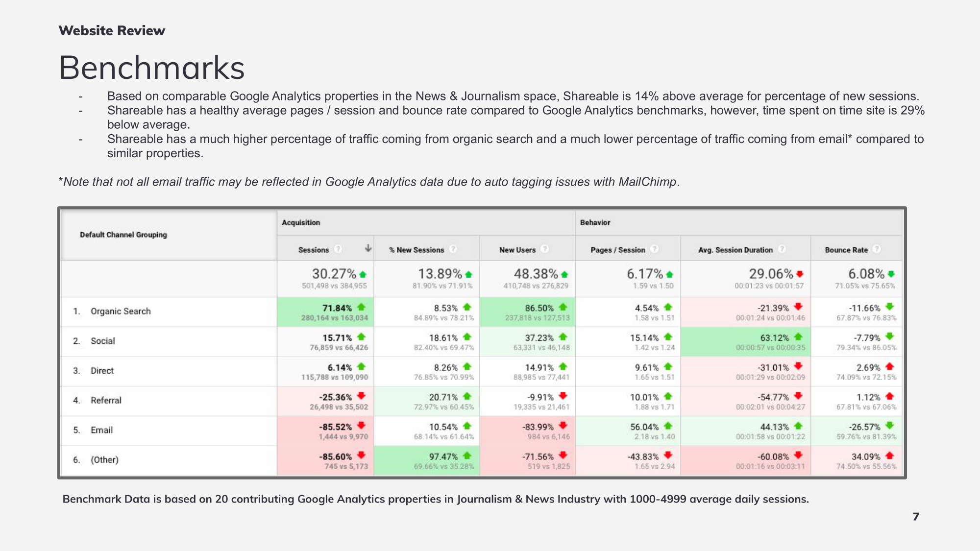
Task: Click the New Users help icon
Action: 544,249
